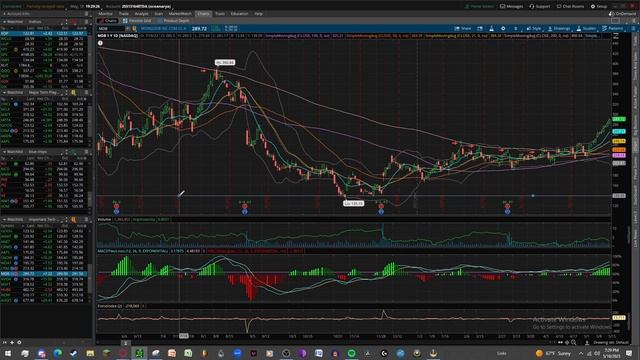
Task: Select the Flexible Grid sub-tab
Action: tap(137, 20)
